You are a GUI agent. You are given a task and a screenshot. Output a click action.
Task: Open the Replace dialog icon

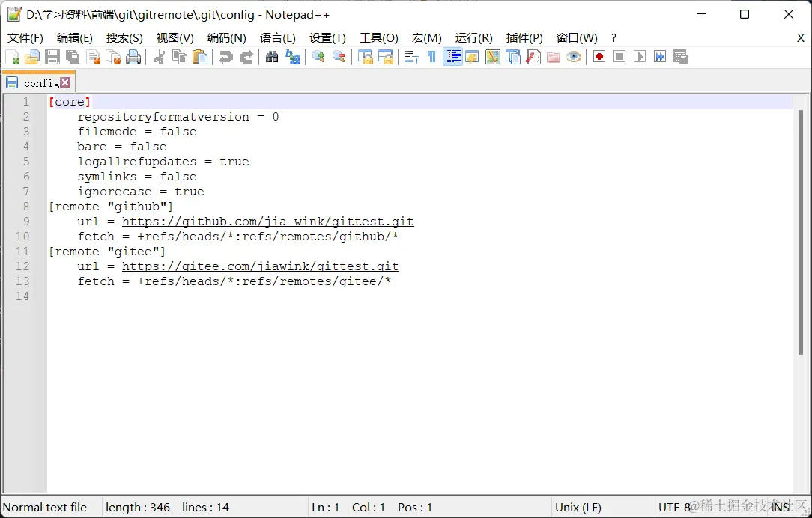[293, 57]
